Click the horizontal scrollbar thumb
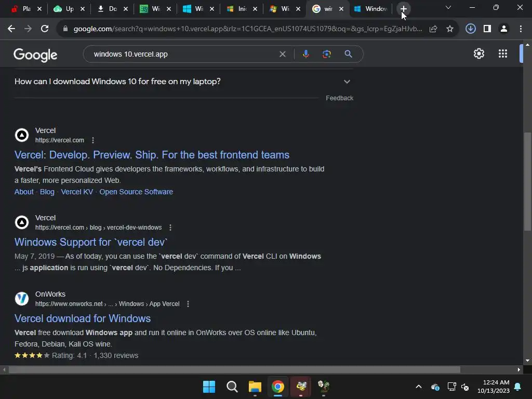 [234, 369]
